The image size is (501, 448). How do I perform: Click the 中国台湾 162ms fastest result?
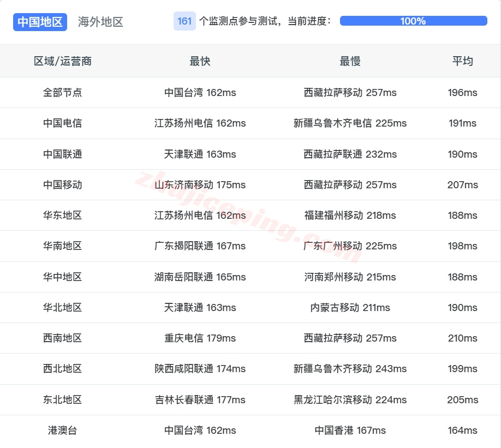[200, 93]
